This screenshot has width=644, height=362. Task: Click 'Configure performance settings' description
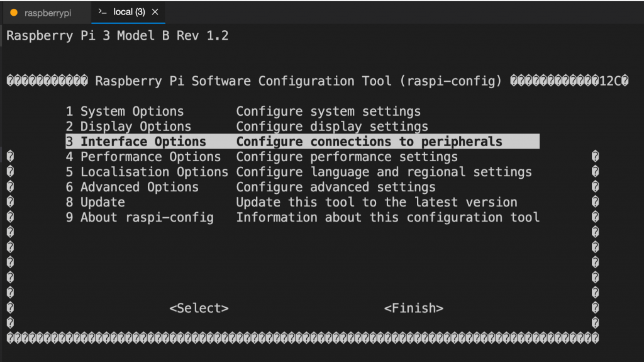(x=347, y=157)
